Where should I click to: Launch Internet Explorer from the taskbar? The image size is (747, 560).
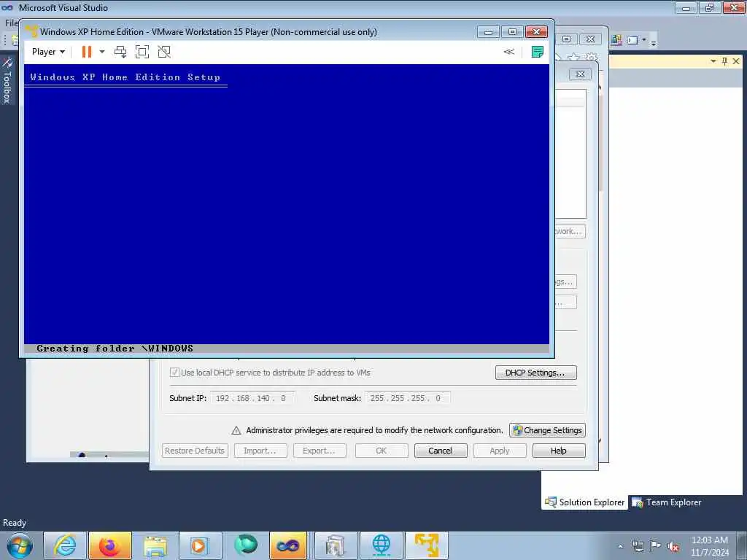tap(65, 545)
